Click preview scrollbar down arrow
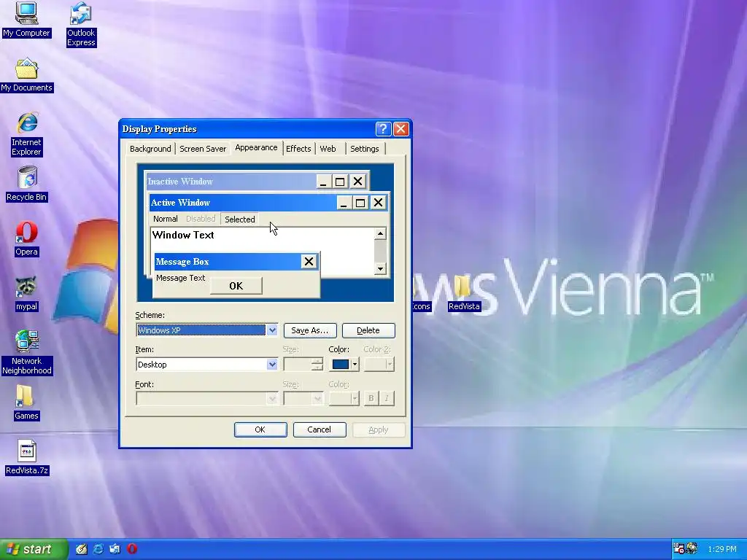The image size is (747, 560). [x=379, y=268]
